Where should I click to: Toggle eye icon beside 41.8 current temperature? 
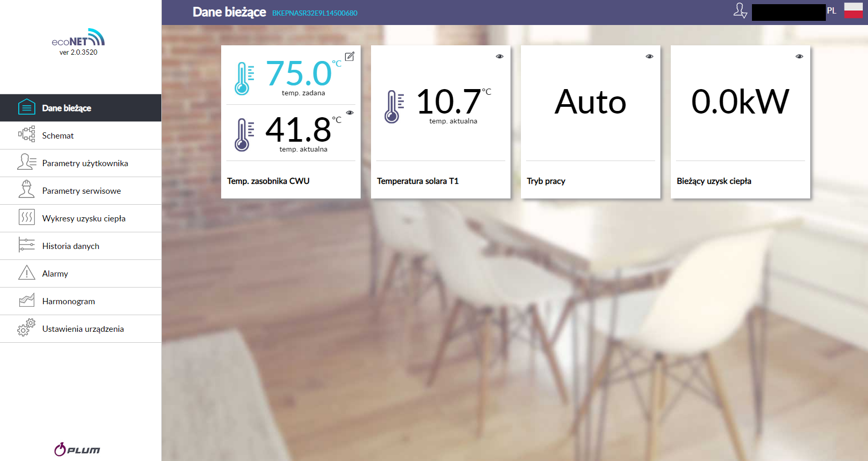(350, 113)
